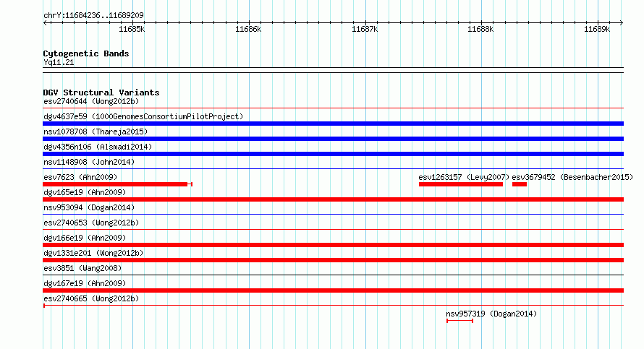This screenshot has height=349, width=644.
Task: Click the 11689k ruler tick label
Action: tap(597, 29)
